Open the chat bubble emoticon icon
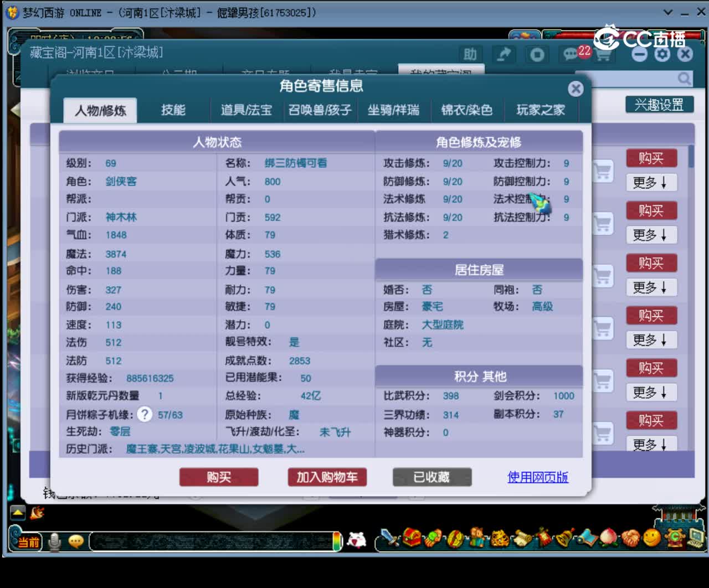 pos(76,541)
